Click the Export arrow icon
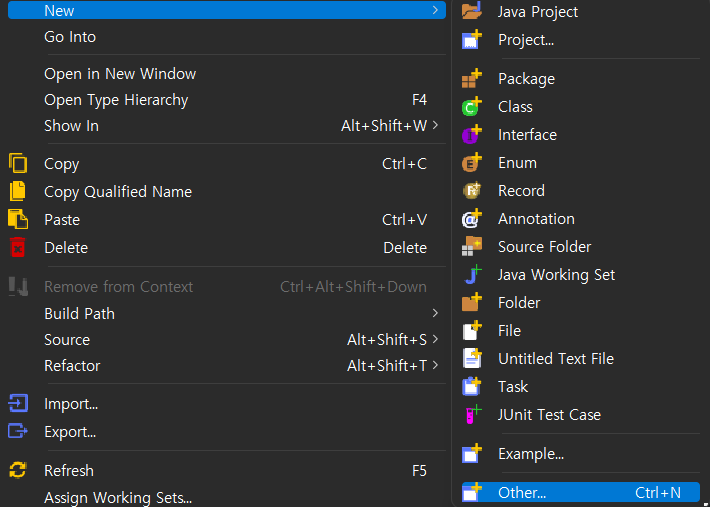The height and width of the screenshot is (507, 710). [18, 431]
